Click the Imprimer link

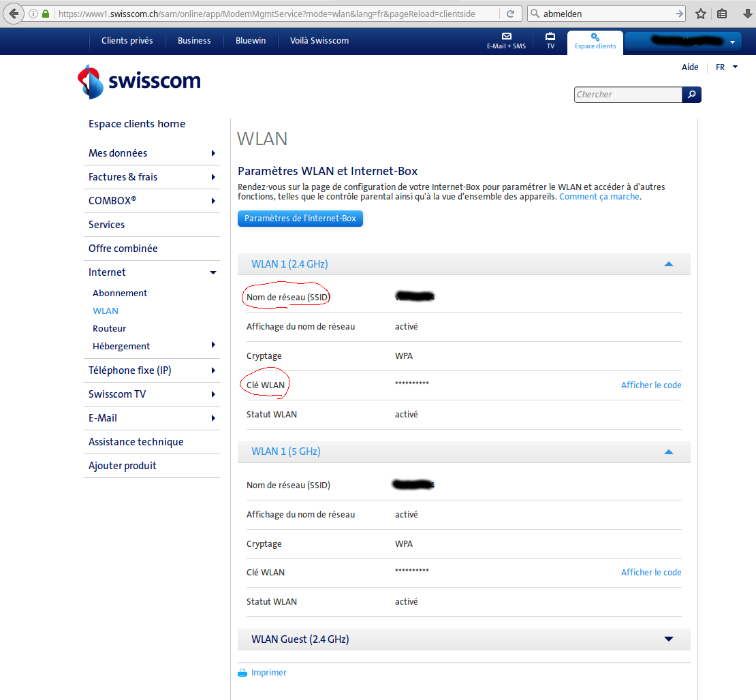pos(268,673)
